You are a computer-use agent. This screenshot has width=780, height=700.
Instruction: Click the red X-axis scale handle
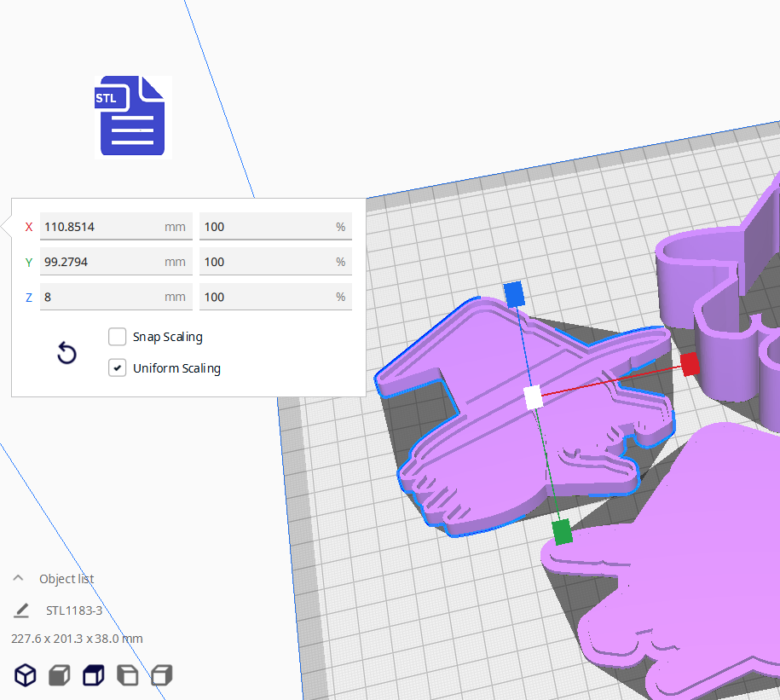pyautogui.click(x=690, y=364)
